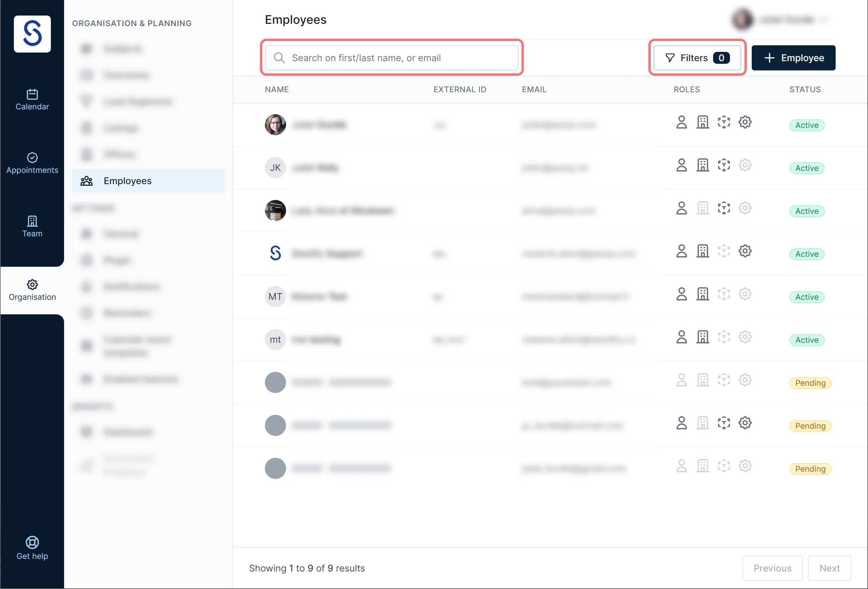This screenshot has height=589, width=868.
Task: Click the Pending badge in the last row
Action: 810,469
